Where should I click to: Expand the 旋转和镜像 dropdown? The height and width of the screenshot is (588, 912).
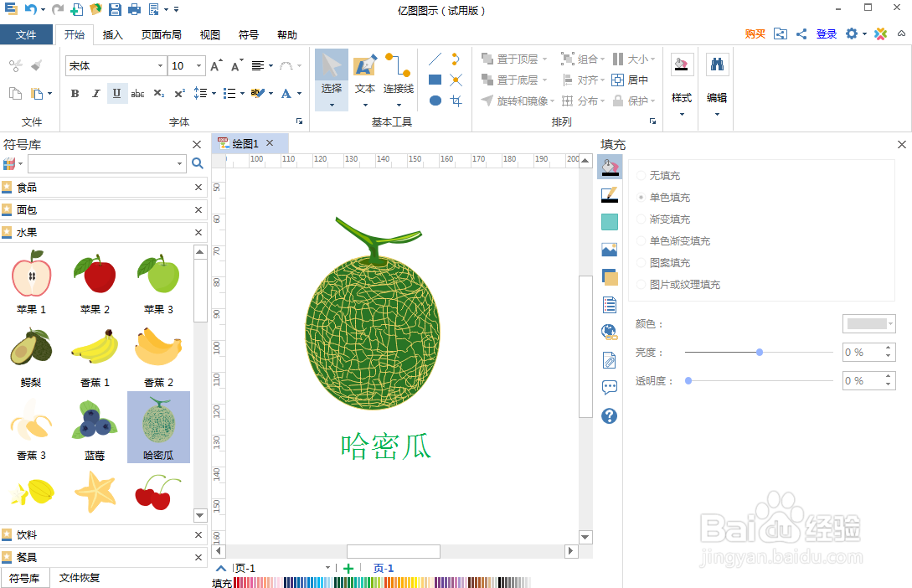(x=551, y=101)
